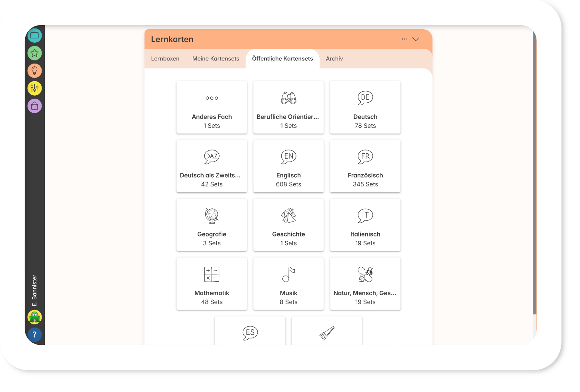
Task: Choose the Geografie globe tile
Action: click(x=212, y=225)
